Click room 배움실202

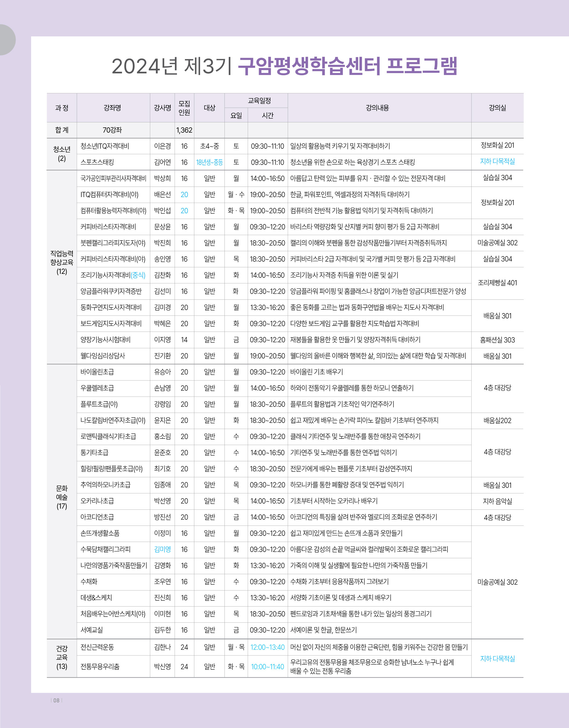[x=497, y=421]
